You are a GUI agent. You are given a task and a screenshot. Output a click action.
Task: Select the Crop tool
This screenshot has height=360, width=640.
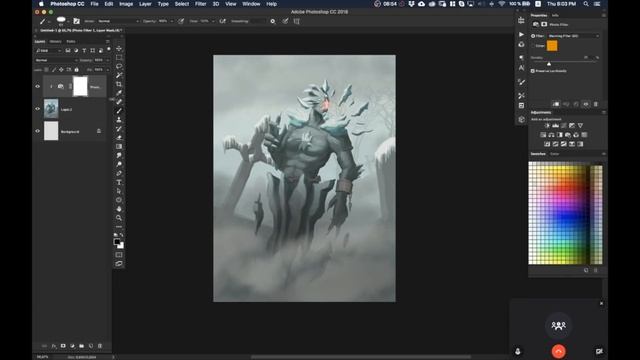tap(119, 84)
